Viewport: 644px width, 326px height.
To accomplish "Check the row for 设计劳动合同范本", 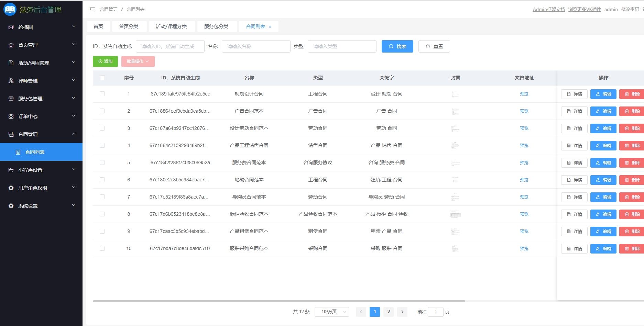I will pos(102,128).
